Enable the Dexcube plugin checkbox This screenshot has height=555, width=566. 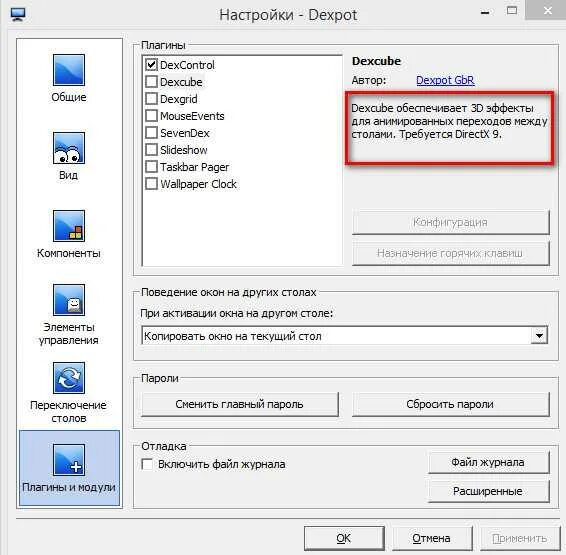point(151,82)
